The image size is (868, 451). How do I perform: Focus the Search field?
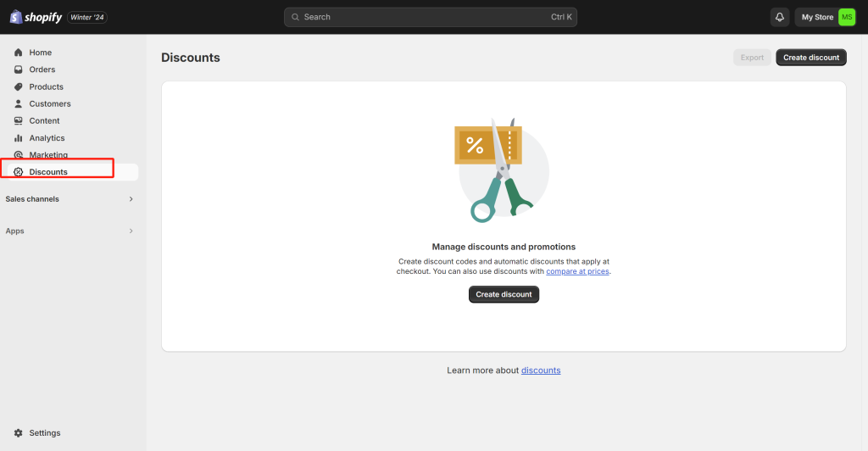[431, 17]
